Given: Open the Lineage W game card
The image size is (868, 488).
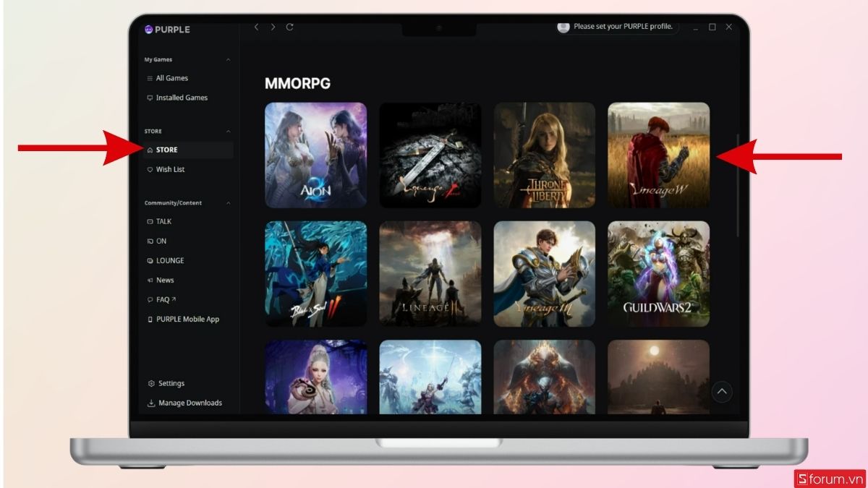Looking at the screenshot, I should point(659,155).
